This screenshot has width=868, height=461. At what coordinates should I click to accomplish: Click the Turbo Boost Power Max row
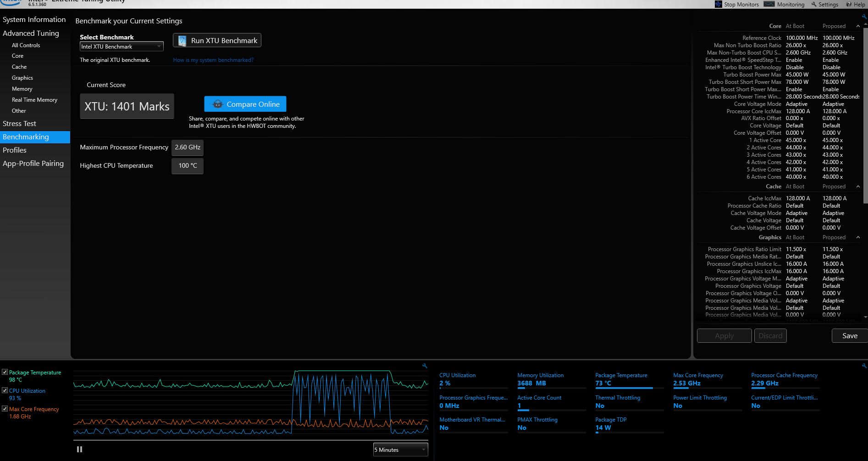pos(780,75)
